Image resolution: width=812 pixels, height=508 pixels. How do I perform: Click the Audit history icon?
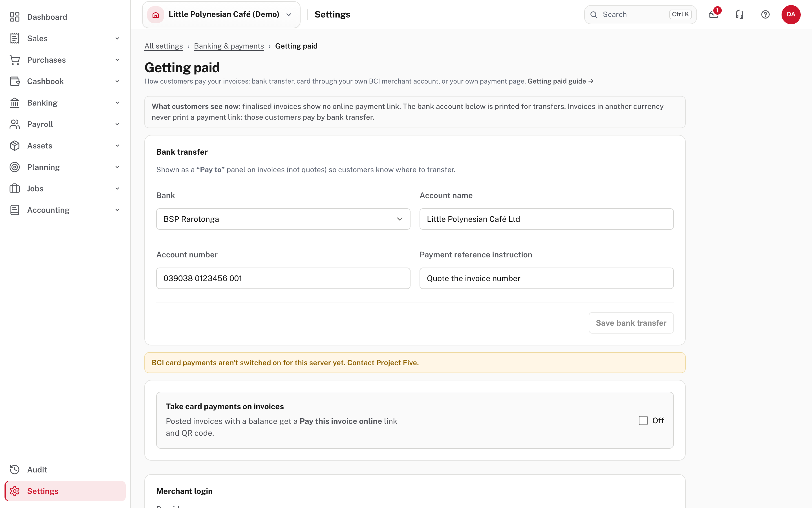pos(14,469)
